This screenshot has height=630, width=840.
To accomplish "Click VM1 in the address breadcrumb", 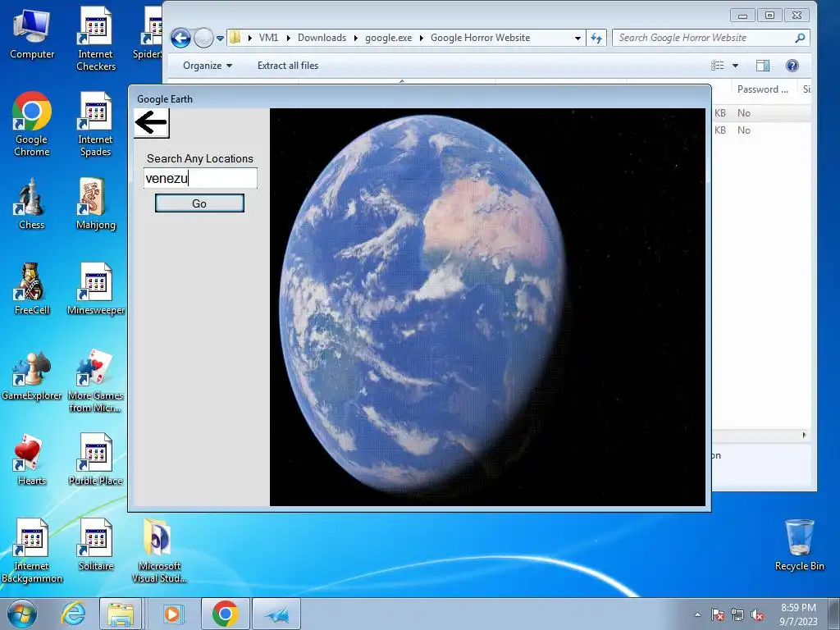I will 268,38.
